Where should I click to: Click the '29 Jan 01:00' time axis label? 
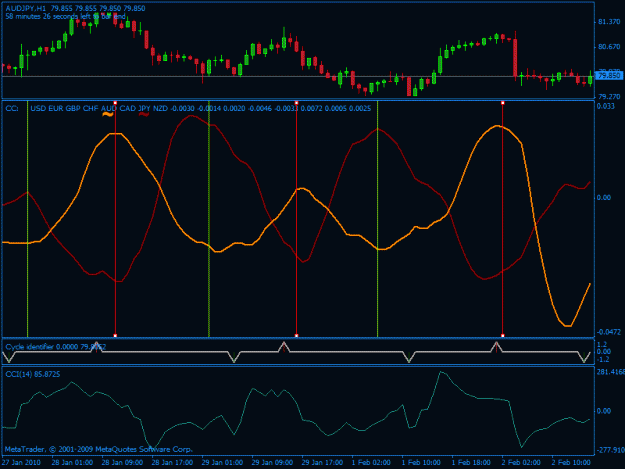(x=222, y=463)
